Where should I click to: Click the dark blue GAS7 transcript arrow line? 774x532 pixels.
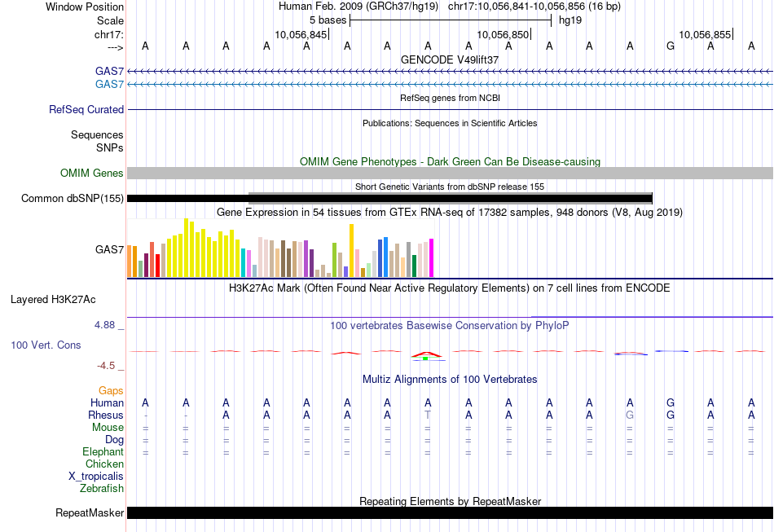coord(450,72)
